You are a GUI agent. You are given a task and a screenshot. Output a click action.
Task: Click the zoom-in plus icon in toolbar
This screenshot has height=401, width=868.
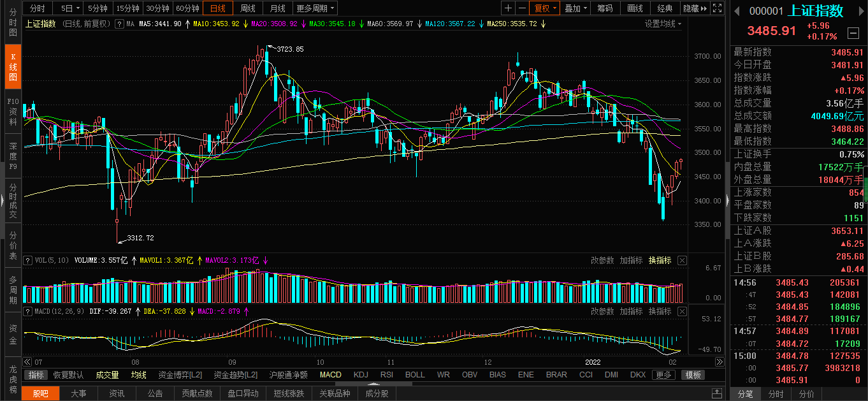tap(508, 8)
